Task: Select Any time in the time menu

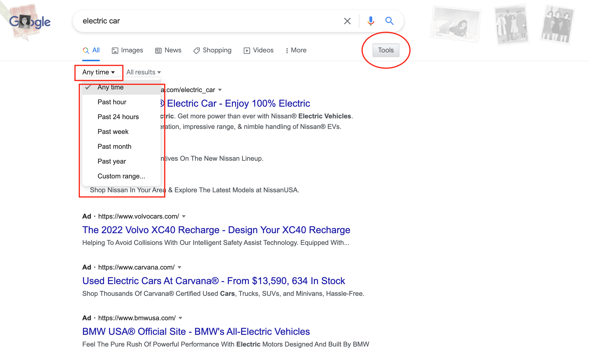Action: 121,87
